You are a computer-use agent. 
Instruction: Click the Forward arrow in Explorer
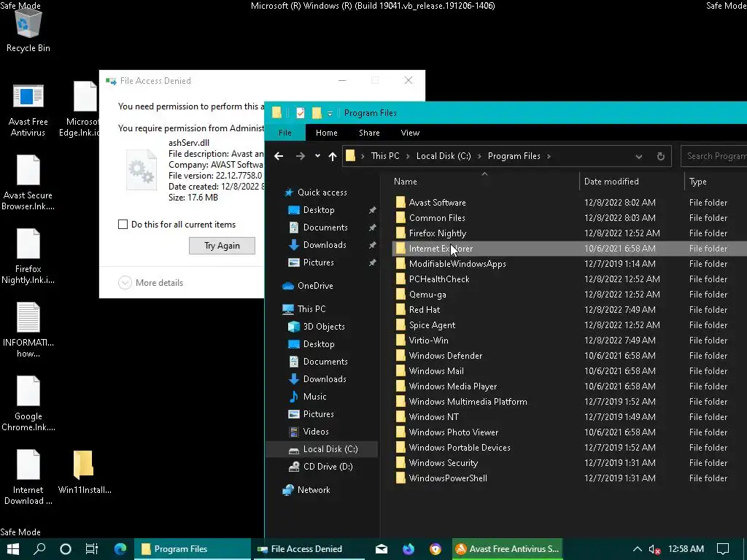point(300,156)
